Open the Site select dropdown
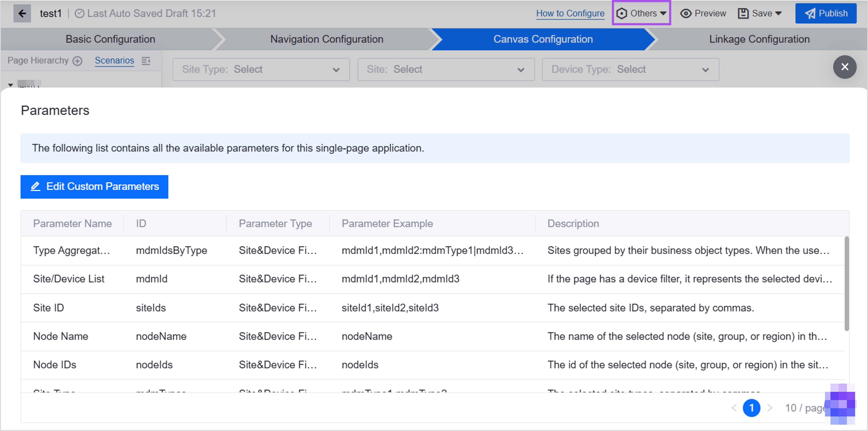This screenshot has height=431, width=868. (x=446, y=69)
